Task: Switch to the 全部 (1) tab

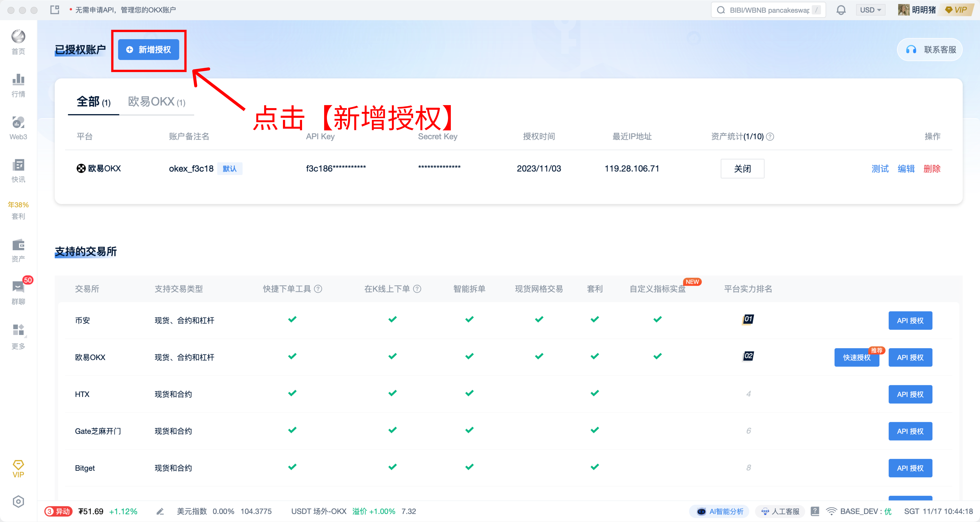Action: [x=93, y=102]
